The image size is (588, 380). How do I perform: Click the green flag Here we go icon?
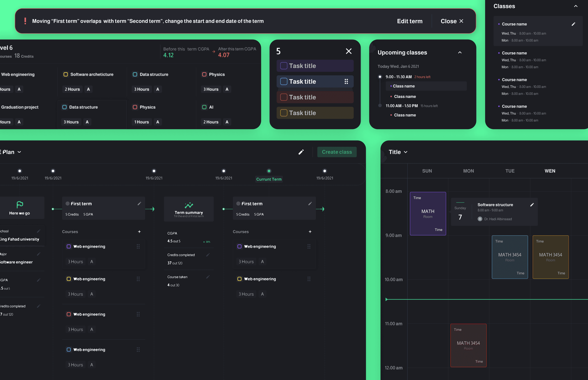click(x=20, y=205)
